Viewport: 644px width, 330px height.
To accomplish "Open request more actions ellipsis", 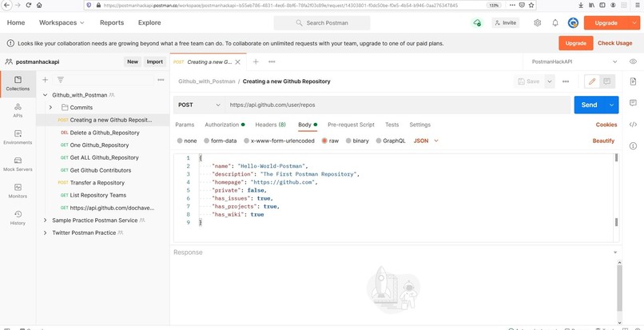I will point(566,82).
